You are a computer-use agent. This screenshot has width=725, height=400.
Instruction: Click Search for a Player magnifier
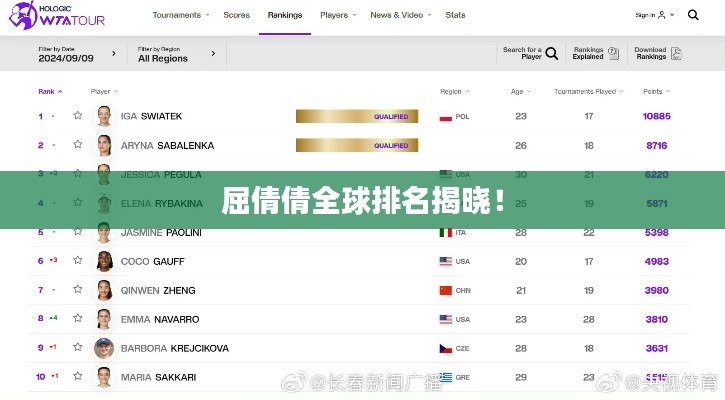(552, 54)
